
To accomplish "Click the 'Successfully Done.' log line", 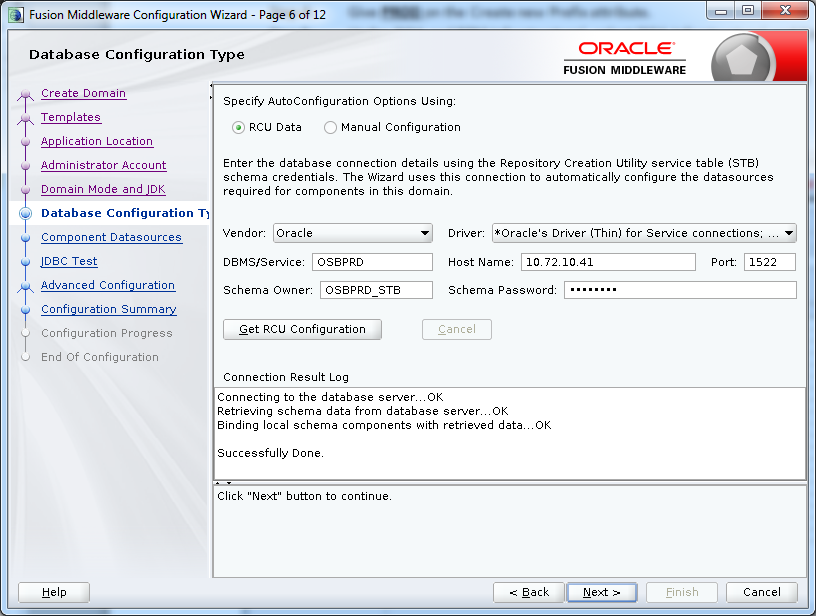I will click(x=270, y=453).
